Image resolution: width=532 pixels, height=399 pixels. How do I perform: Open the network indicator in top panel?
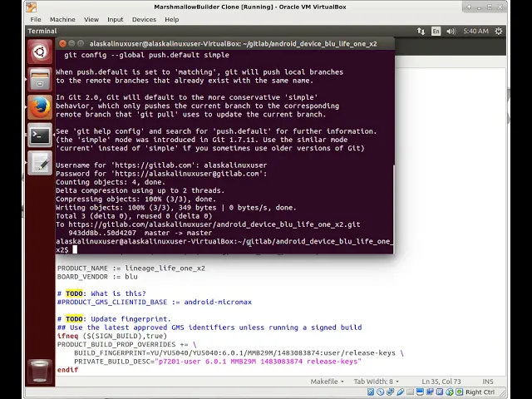[x=421, y=32]
